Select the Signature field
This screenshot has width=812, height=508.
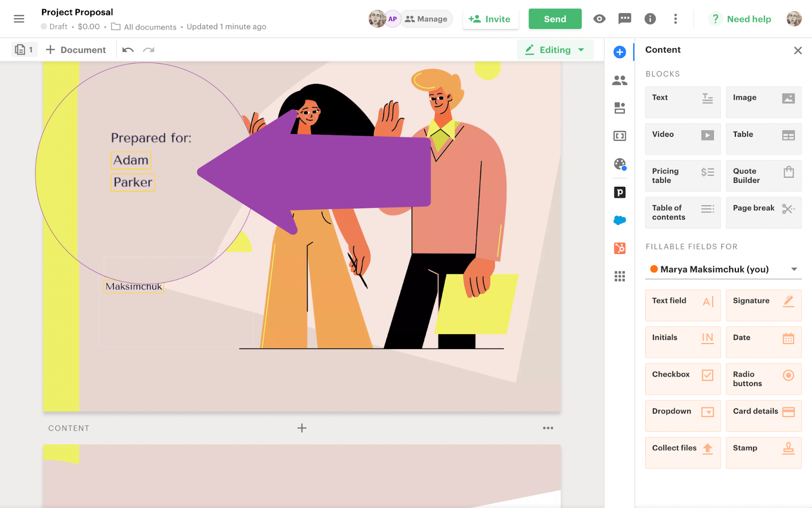(764, 305)
